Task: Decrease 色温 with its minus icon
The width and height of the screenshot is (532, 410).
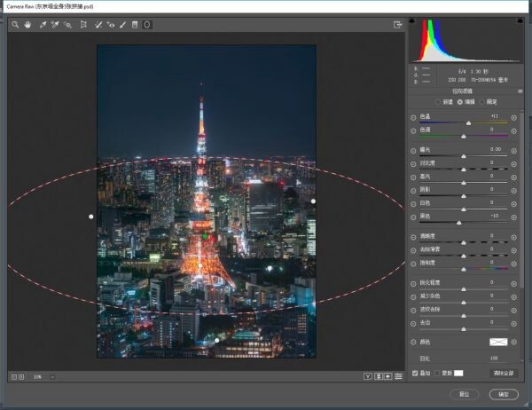Action: coord(413,117)
